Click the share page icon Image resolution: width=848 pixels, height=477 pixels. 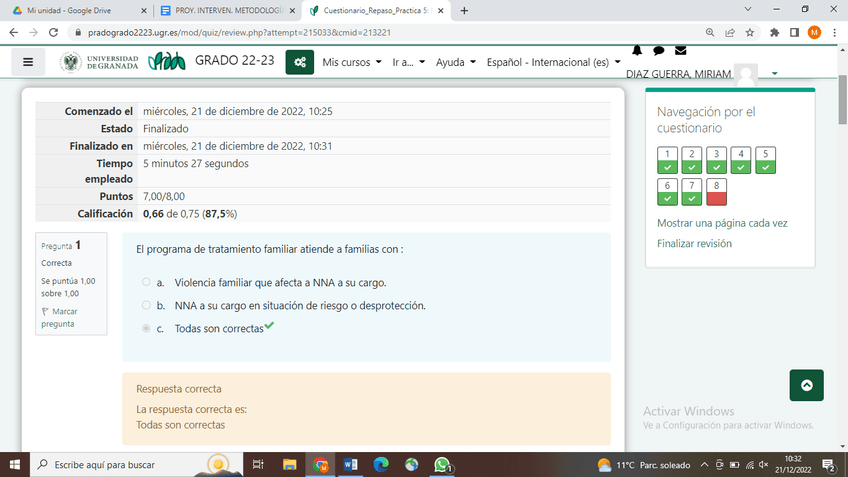(x=730, y=32)
